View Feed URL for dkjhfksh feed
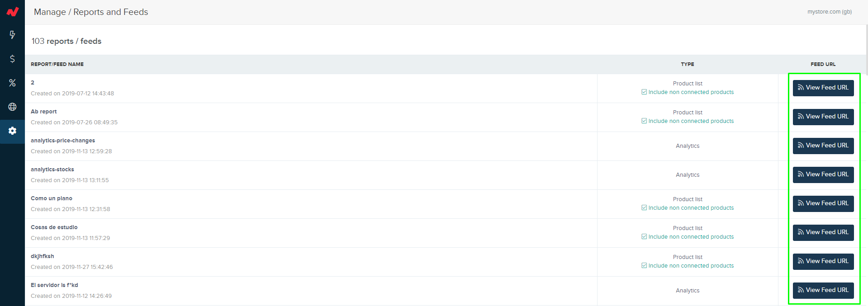Image resolution: width=868 pixels, height=306 pixels. tap(823, 261)
